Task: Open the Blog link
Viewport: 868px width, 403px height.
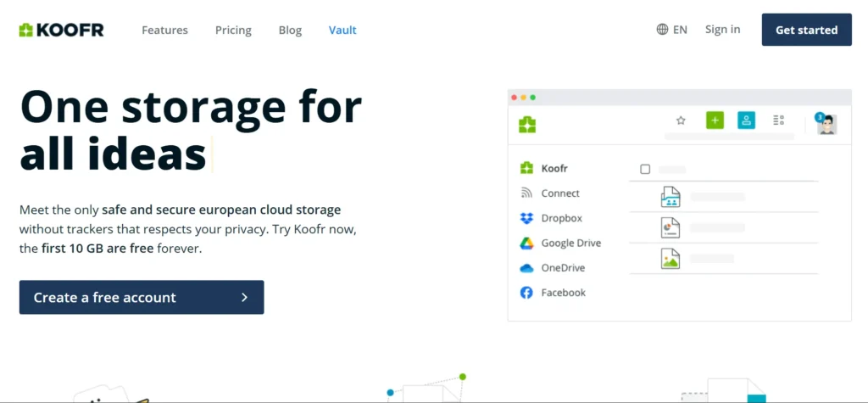Action: pyautogui.click(x=290, y=30)
